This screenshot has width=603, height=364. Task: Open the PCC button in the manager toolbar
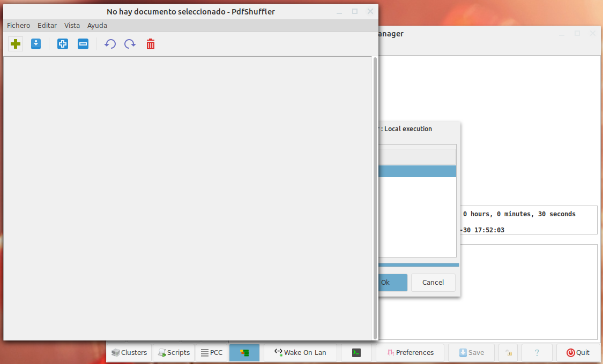point(212,352)
